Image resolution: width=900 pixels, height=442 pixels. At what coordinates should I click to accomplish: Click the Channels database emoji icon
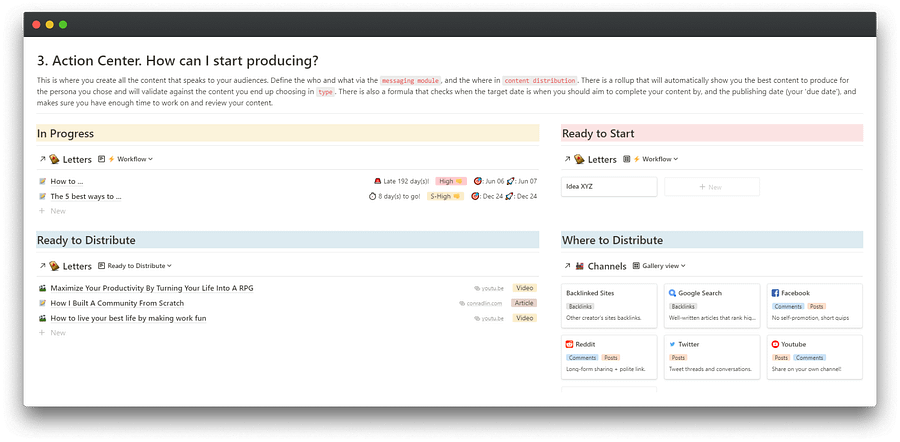pyautogui.click(x=580, y=266)
